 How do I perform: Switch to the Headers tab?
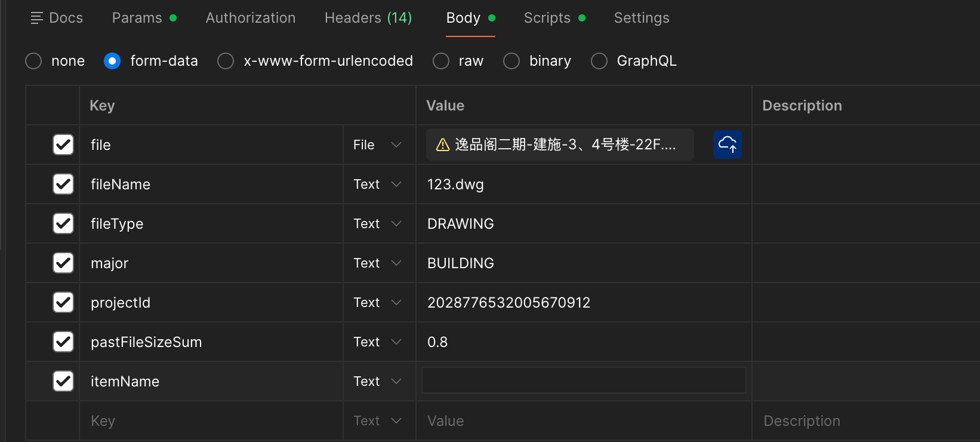pos(368,18)
